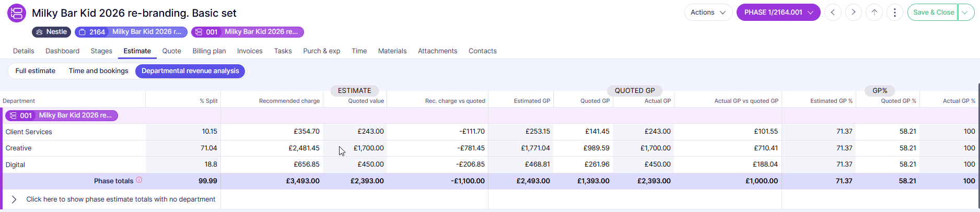Viewport: 980px width, 212px height.
Task: Click the previous record arrow button
Action: tap(833, 13)
